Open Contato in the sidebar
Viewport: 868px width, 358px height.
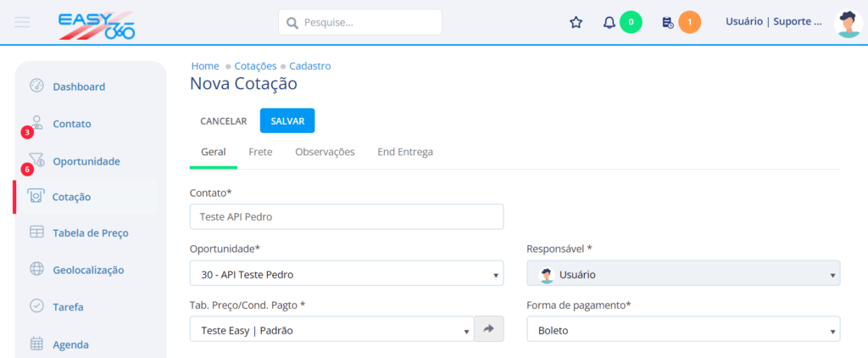[x=72, y=124]
